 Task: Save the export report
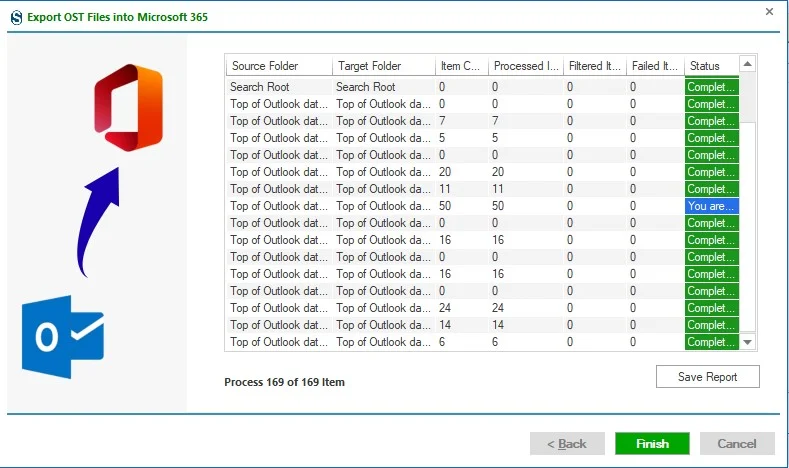(x=707, y=376)
